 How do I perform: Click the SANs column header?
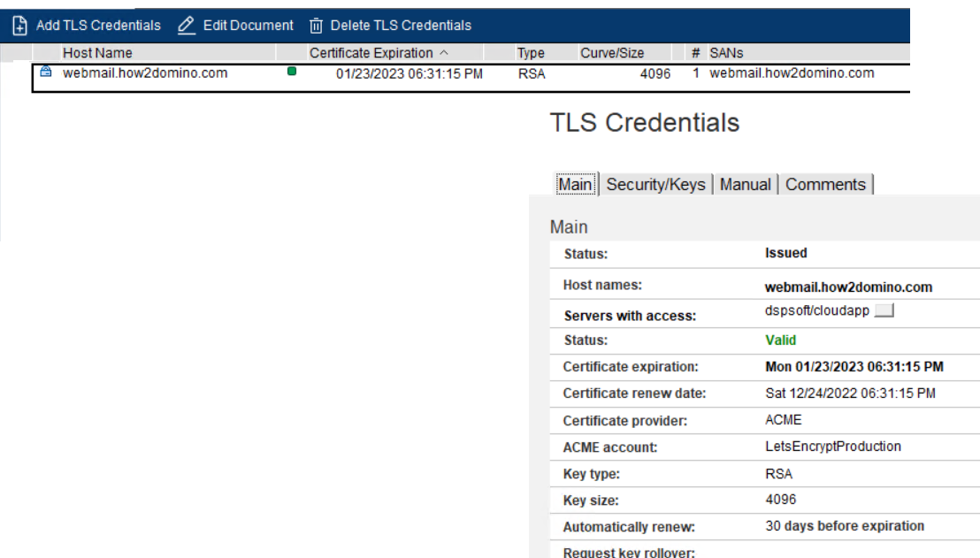pyautogui.click(x=726, y=53)
